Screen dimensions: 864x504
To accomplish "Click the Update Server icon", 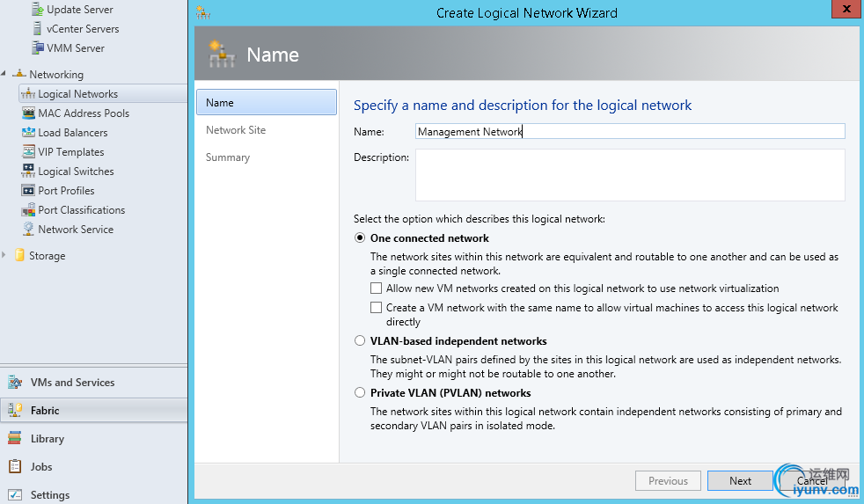I will (x=38, y=9).
